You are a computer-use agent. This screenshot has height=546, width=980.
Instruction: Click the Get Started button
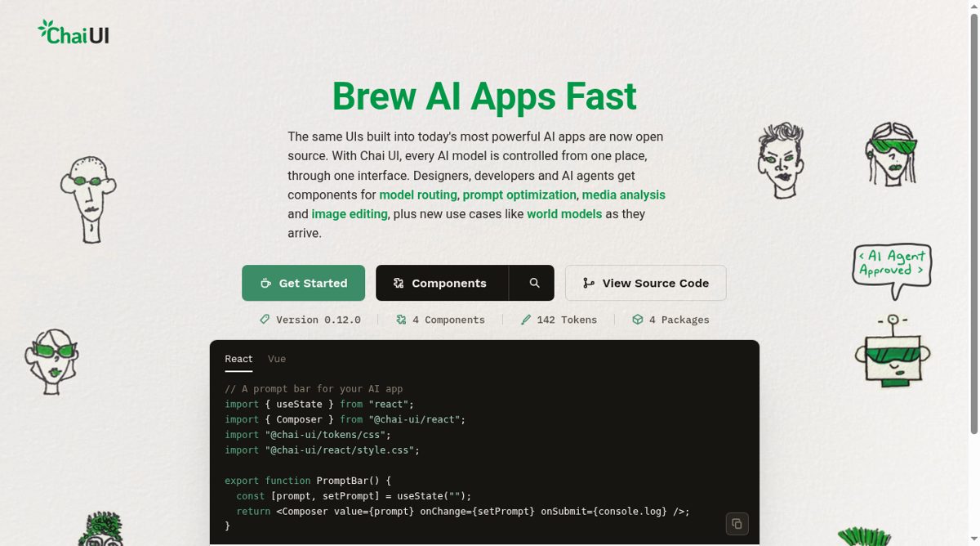tap(303, 283)
